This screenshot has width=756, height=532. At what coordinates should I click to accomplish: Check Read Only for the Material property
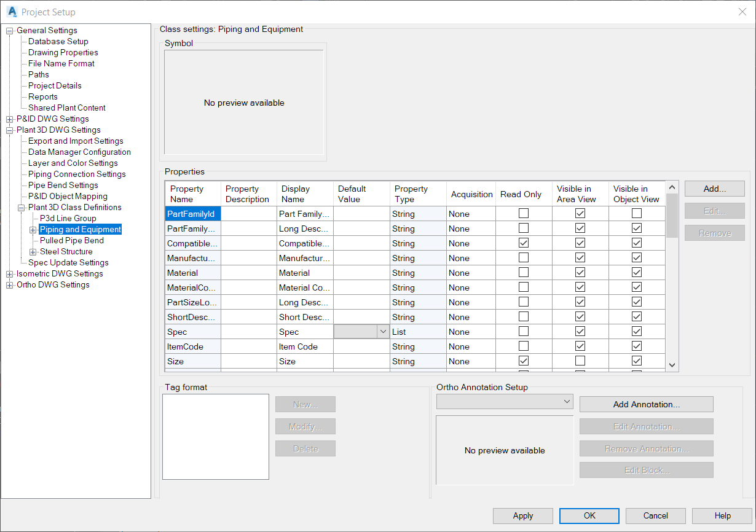522,272
